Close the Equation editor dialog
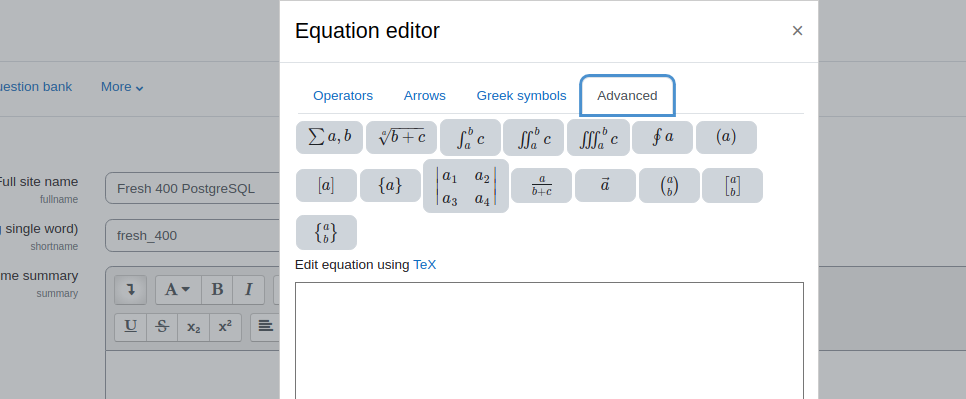Viewport: 966px width, 399px height. pyautogui.click(x=797, y=31)
